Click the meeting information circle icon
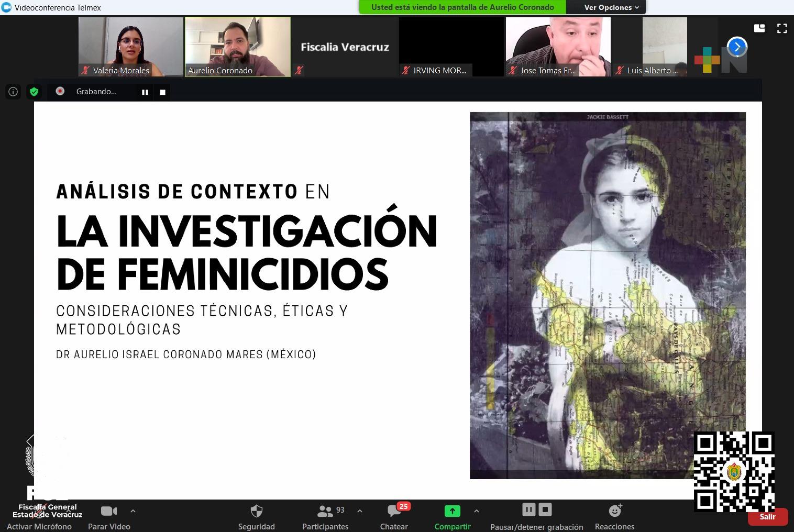This screenshot has width=794, height=532. [13, 92]
